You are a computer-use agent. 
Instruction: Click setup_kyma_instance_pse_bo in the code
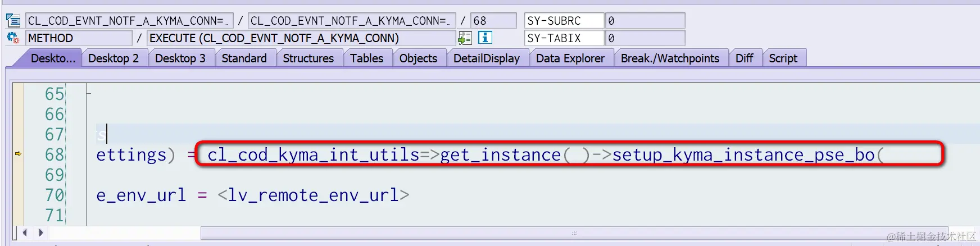coord(743,154)
